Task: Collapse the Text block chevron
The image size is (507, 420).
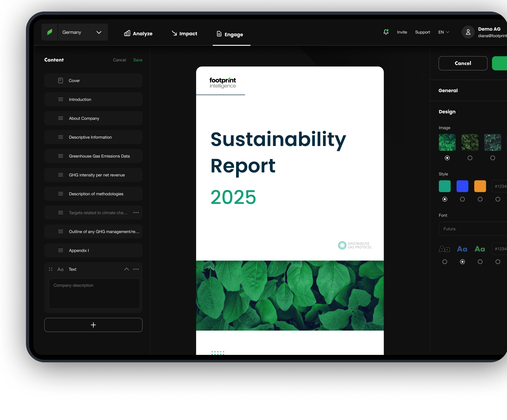Action: click(x=126, y=269)
